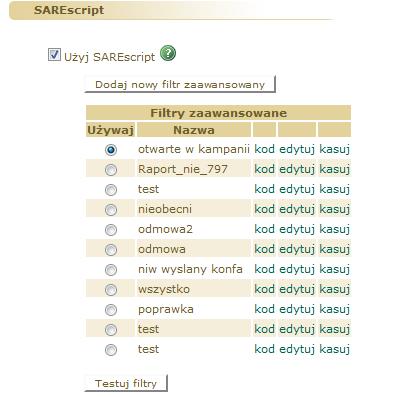
Task: Pick the poprawka filter radio button
Action: click(111, 310)
